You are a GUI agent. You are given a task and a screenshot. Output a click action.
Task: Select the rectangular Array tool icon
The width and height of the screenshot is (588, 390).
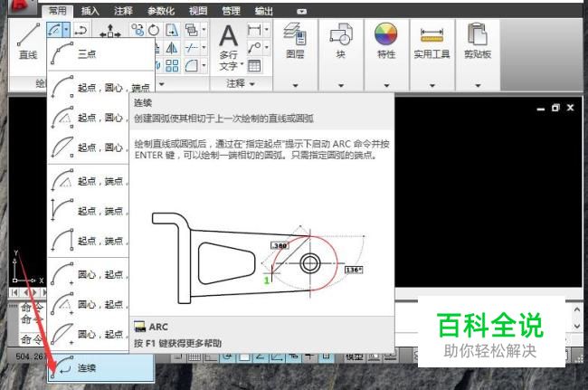point(172,66)
